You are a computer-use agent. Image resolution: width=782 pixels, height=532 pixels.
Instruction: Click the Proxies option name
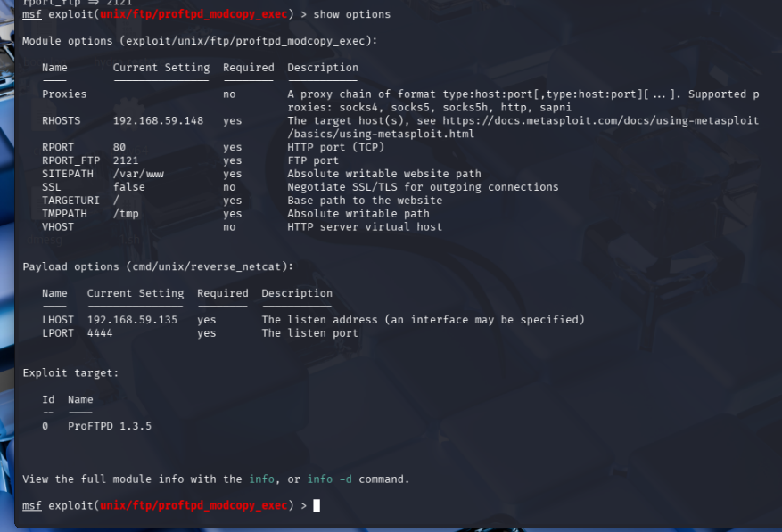64,94
